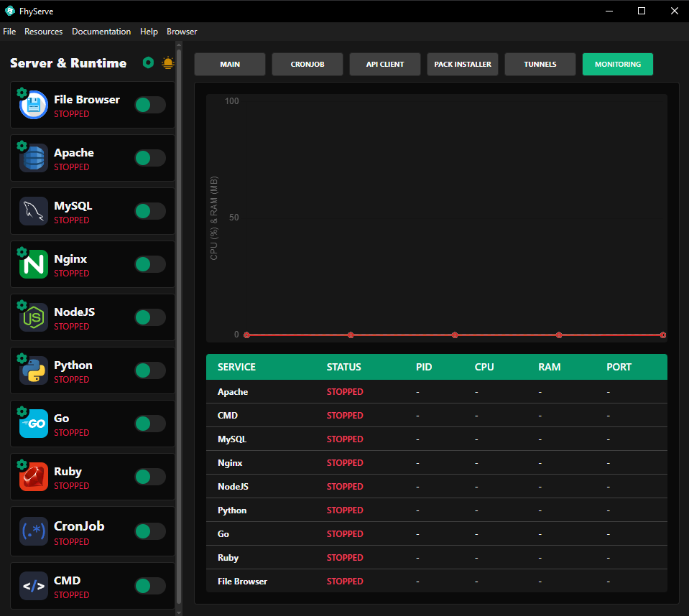Screen dimensions: 689x616
Task: Select the Apache row in monitoring table
Action: pos(437,391)
